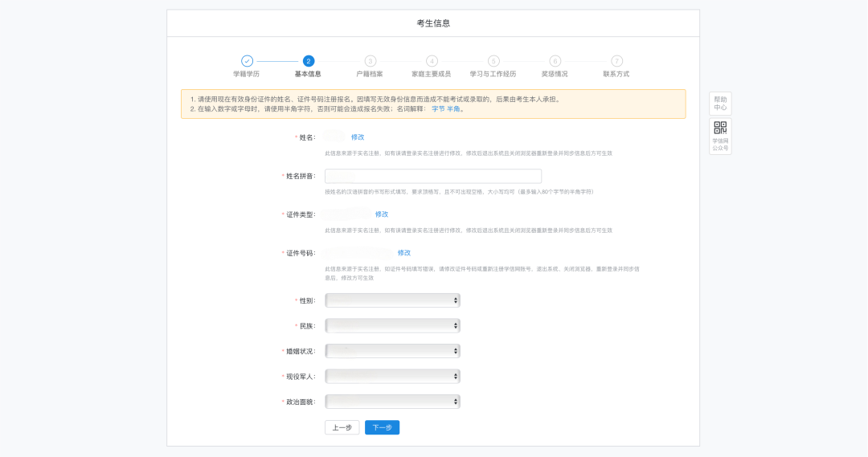This screenshot has height=457, width=868.
Task: Go to step 5 circle 学习与工作经历
Action: [493, 61]
